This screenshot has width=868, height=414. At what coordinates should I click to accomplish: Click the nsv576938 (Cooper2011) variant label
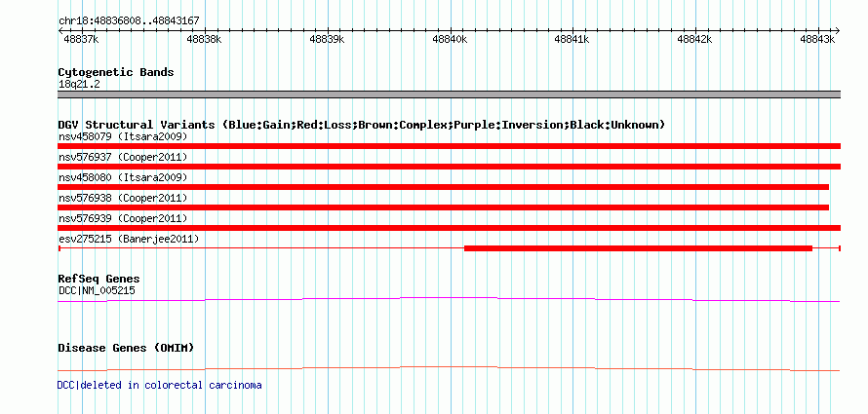123,198
